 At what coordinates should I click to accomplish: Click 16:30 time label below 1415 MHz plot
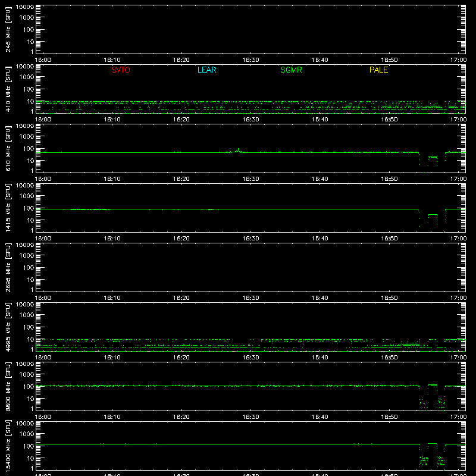[250, 239]
